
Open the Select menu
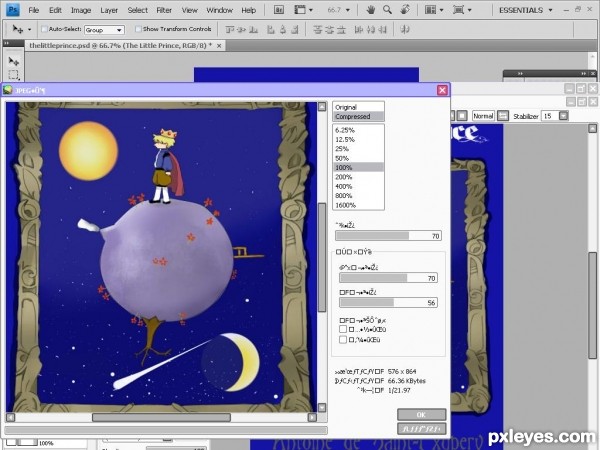(x=137, y=10)
